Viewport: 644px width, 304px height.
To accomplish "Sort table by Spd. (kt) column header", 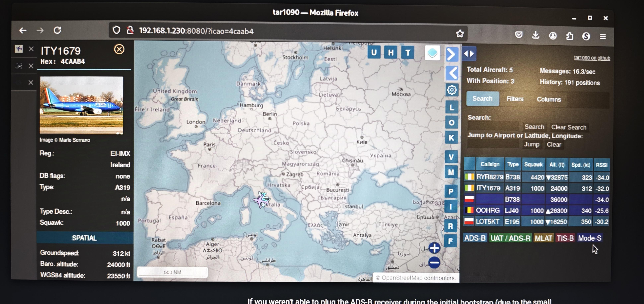I will (x=580, y=165).
